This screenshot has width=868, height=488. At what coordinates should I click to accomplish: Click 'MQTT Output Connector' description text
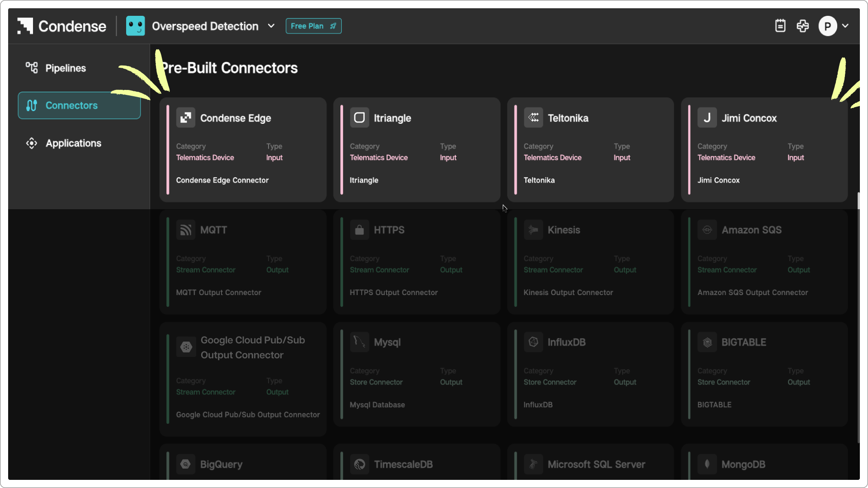[219, 293]
